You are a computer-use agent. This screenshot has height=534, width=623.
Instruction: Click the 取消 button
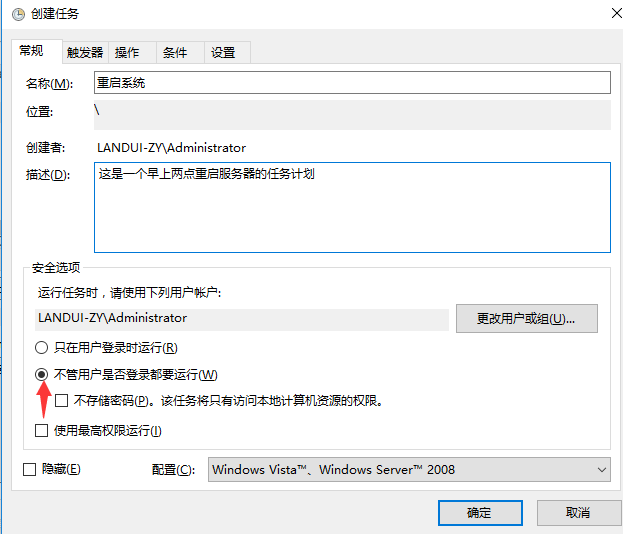[577, 512]
